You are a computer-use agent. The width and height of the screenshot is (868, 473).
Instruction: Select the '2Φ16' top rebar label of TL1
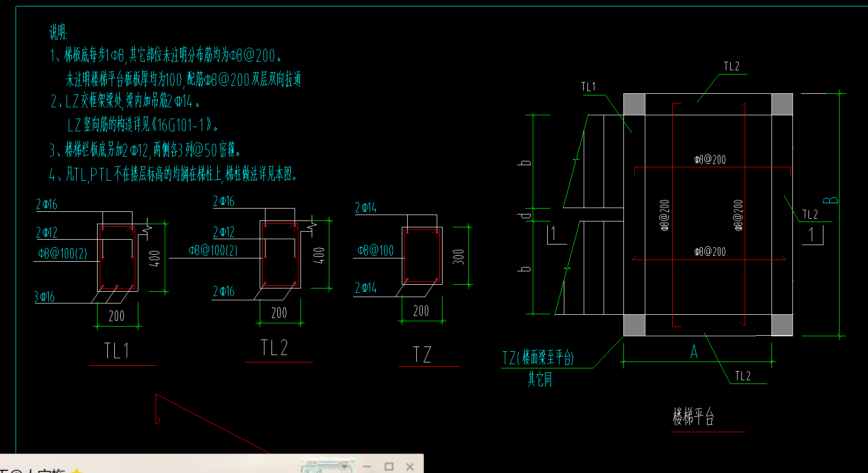click(x=47, y=204)
